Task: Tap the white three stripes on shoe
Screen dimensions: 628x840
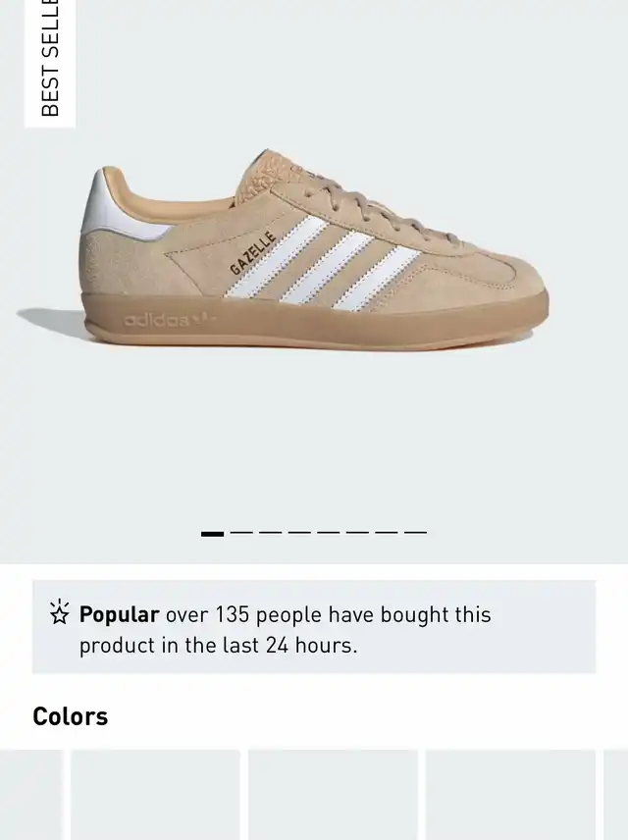Action: 322,264
